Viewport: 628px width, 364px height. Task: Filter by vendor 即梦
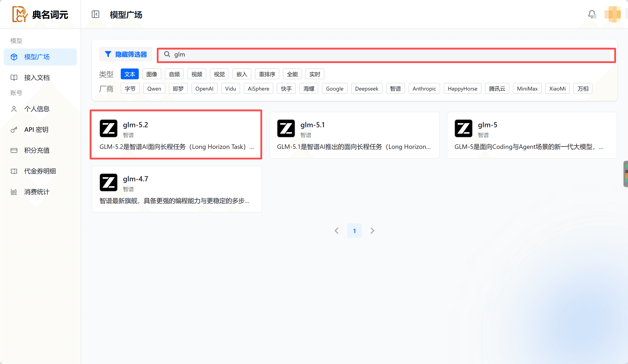tap(178, 89)
